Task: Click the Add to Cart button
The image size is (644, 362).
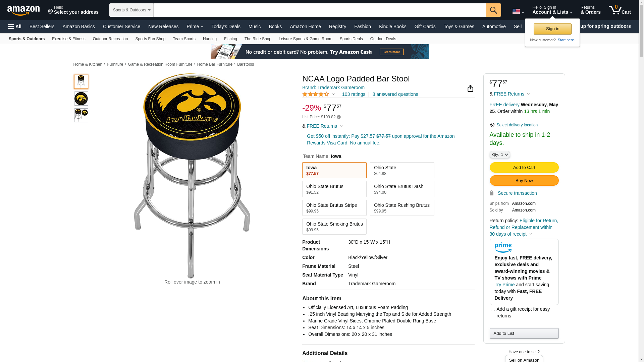Action: [x=524, y=168]
